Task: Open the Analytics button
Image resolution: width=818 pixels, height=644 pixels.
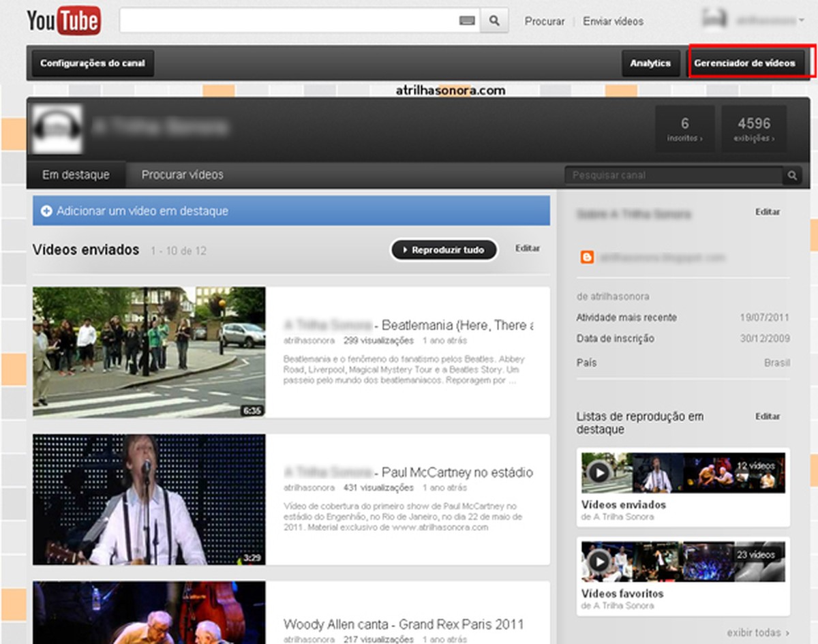Action: coord(650,63)
